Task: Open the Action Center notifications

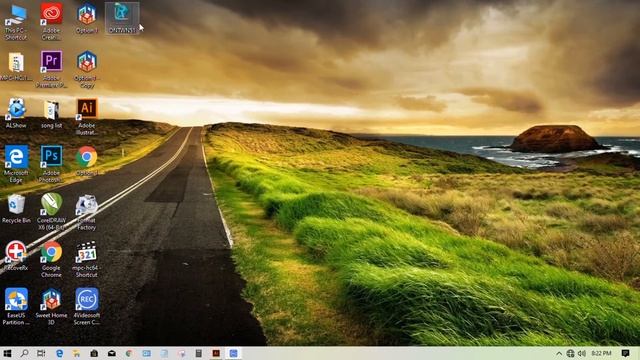Action: point(625,353)
